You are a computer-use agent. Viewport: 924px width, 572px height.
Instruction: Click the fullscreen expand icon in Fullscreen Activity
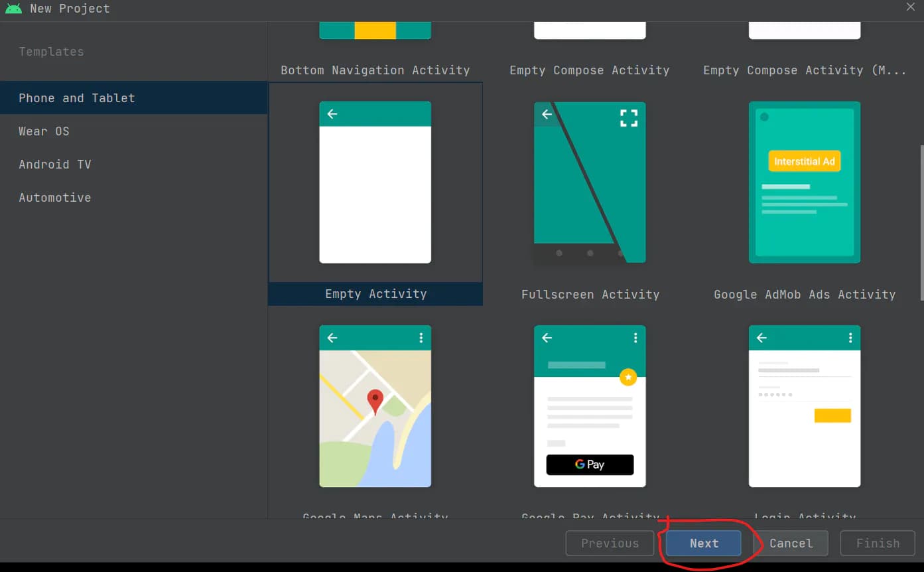(x=628, y=118)
